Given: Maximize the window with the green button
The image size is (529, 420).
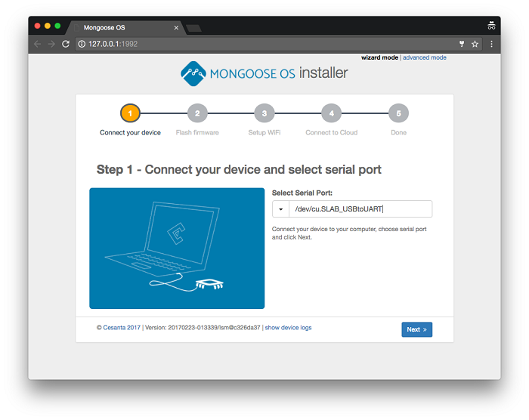Looking at the screenshot, I should tap(57, 26).
